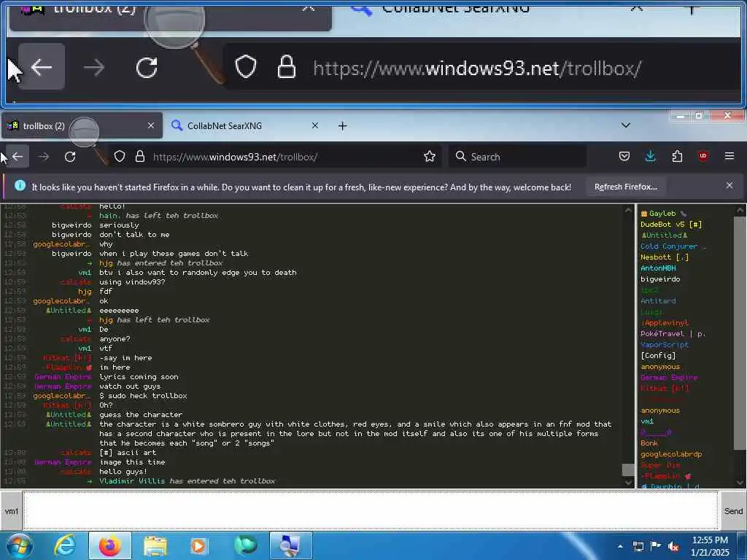747x560 pixels.
Task: Select Bonk in user list
Action: pos(649,443)
